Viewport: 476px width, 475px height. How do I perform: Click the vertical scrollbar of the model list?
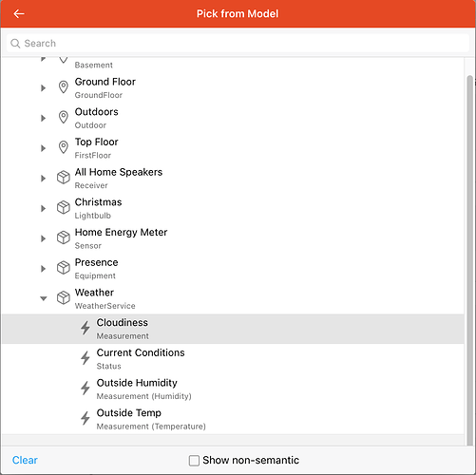tap(470, 259)
